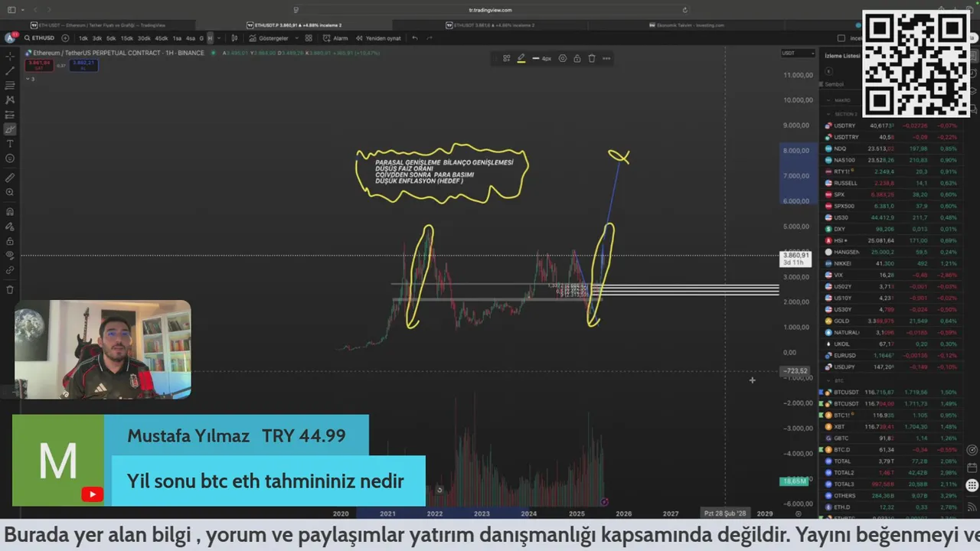Open the emoji icons tool
The height and width of the screenshot is (551, 980).
(10, 158)
